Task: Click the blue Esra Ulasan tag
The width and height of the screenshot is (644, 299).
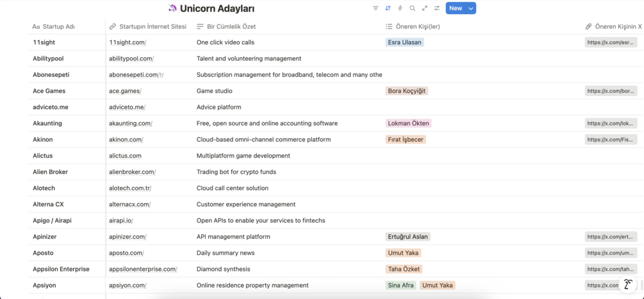Action: (404, 42)
